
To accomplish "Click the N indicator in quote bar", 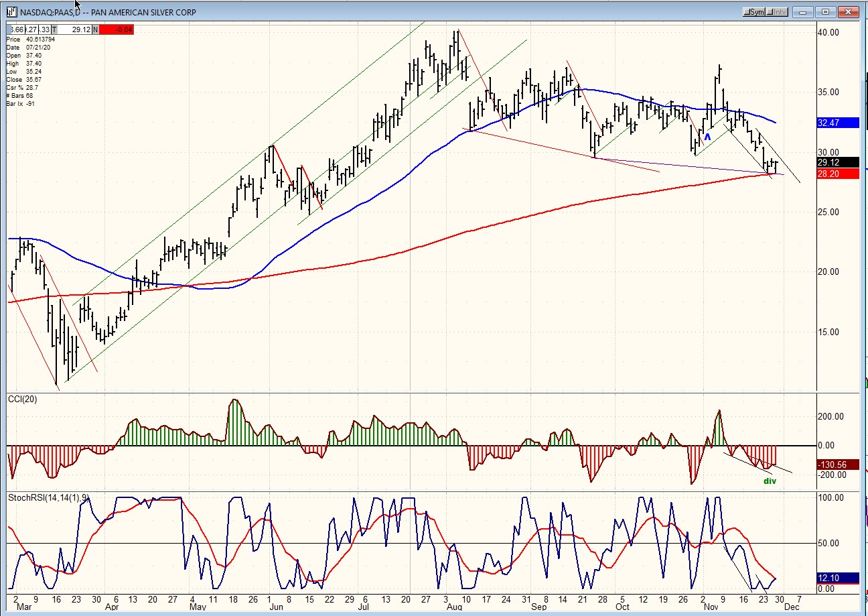I will pos(95,29).
